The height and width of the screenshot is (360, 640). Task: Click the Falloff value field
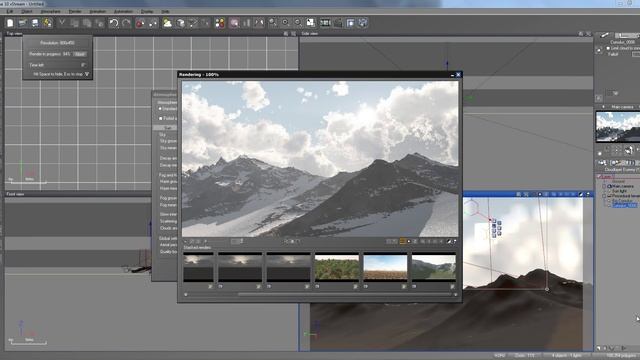636,54
